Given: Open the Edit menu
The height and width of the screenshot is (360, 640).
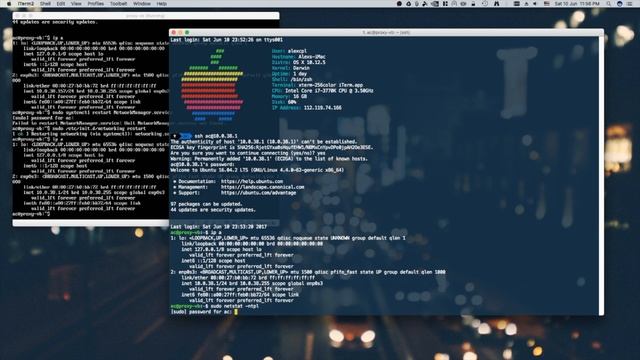Looking at the screenshot, I should click(x=61, y=4).
